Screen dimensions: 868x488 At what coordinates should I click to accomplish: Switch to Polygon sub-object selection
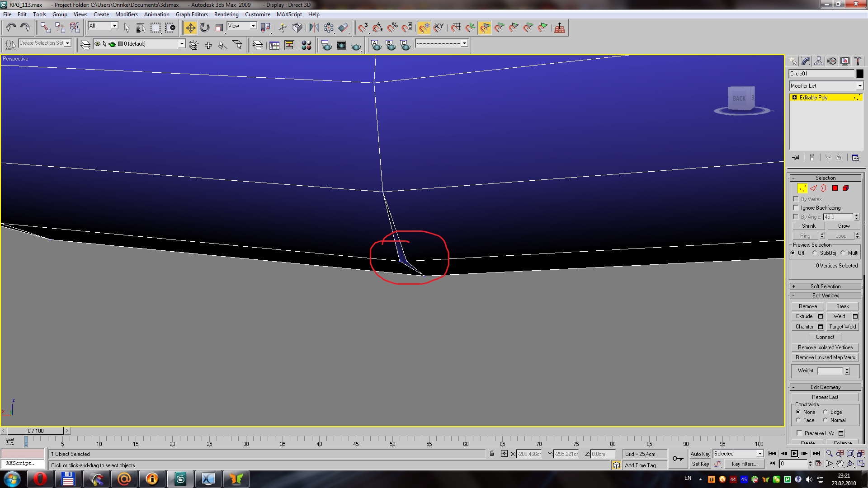coord(835,188)
